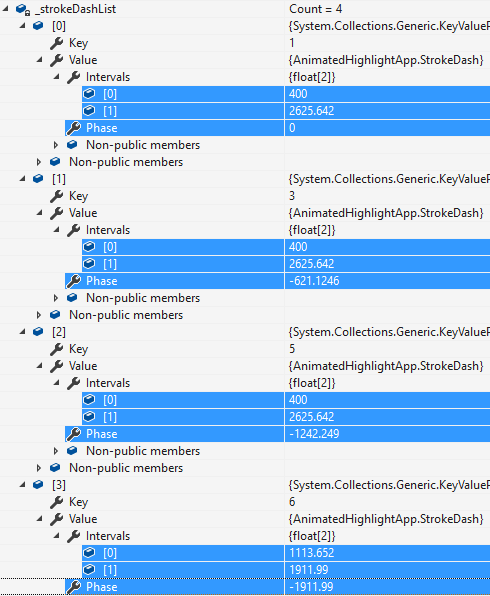Select the Phase value 0
The image size is (490, 596).
(292, 128)
